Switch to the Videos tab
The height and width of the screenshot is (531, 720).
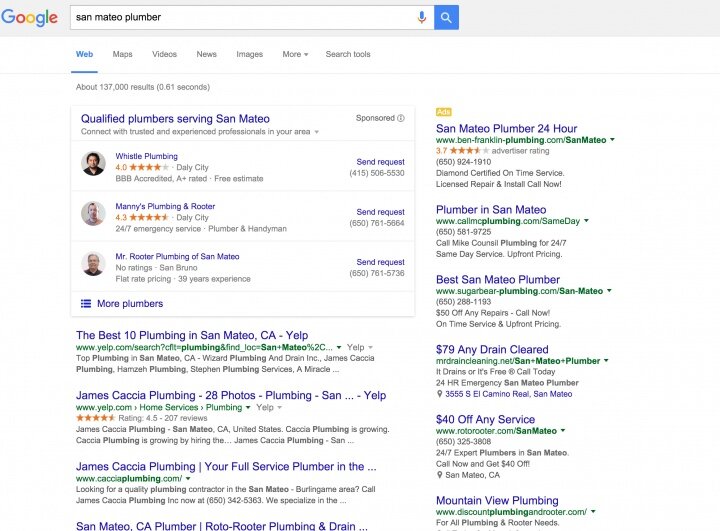pyautogui.click(x=164, y=54)
